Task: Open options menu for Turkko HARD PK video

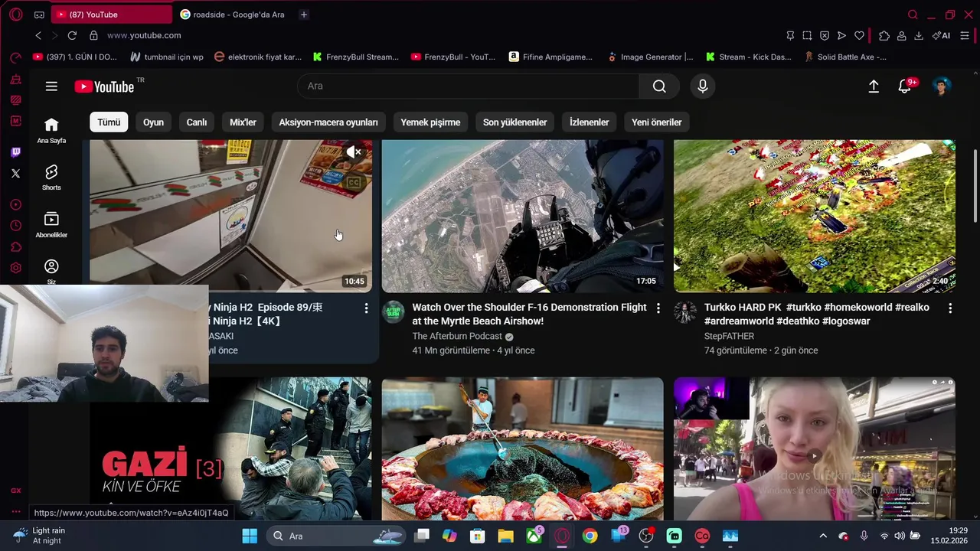Action: click(950, 308)
